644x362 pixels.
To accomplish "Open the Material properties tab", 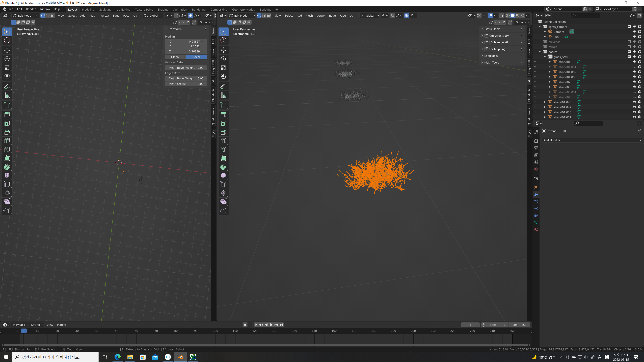I will pos(536,230).
